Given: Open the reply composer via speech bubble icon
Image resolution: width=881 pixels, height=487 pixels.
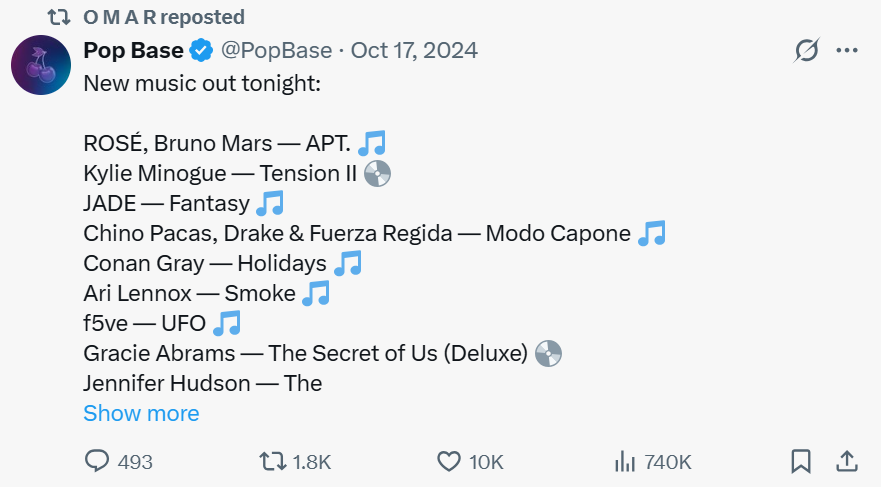Looking at the screenshot, I should 97,461.
